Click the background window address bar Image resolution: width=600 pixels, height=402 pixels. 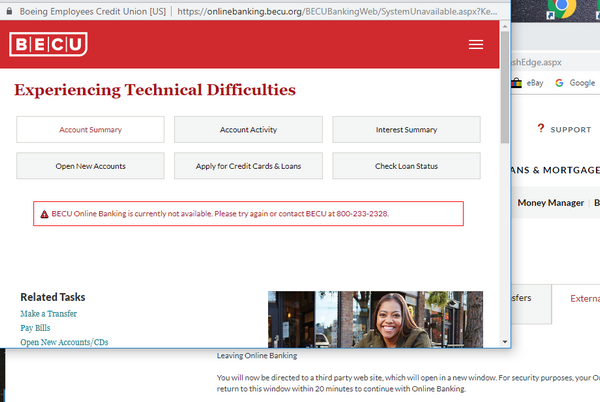[556, 62]
